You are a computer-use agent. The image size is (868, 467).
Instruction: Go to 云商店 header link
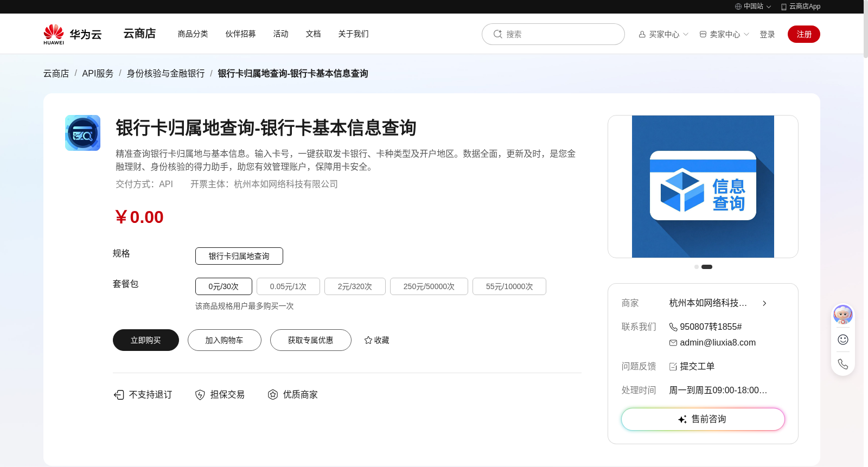click(x=139, y=34)
